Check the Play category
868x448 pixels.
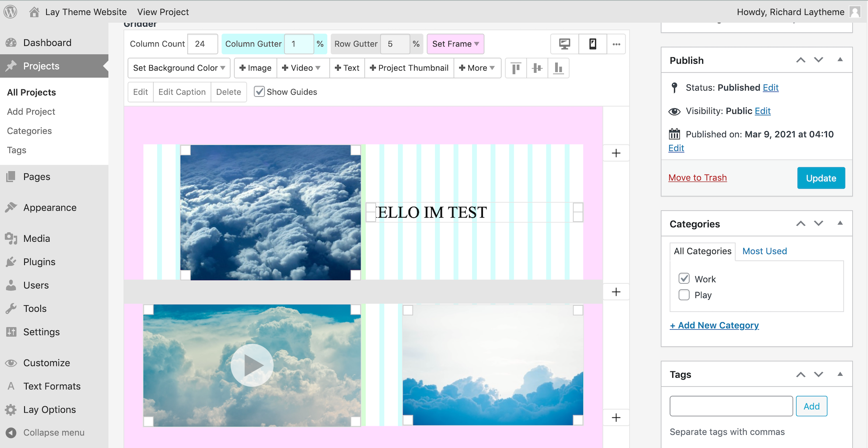tap(684, 295)
